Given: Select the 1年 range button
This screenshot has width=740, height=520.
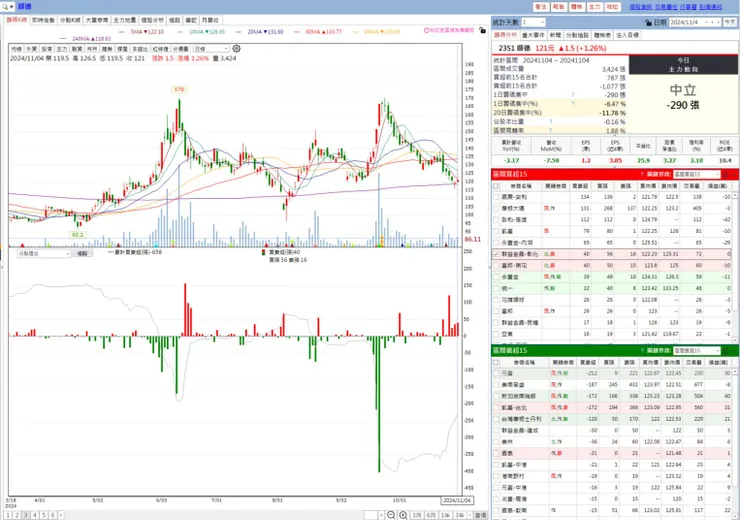Looking at the screenshot, I should 445,515.
